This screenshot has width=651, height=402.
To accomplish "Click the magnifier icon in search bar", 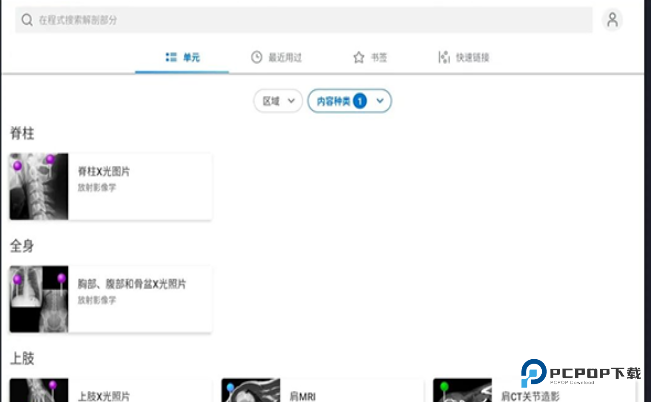I will pyautogui.click(x=27, y=20).
